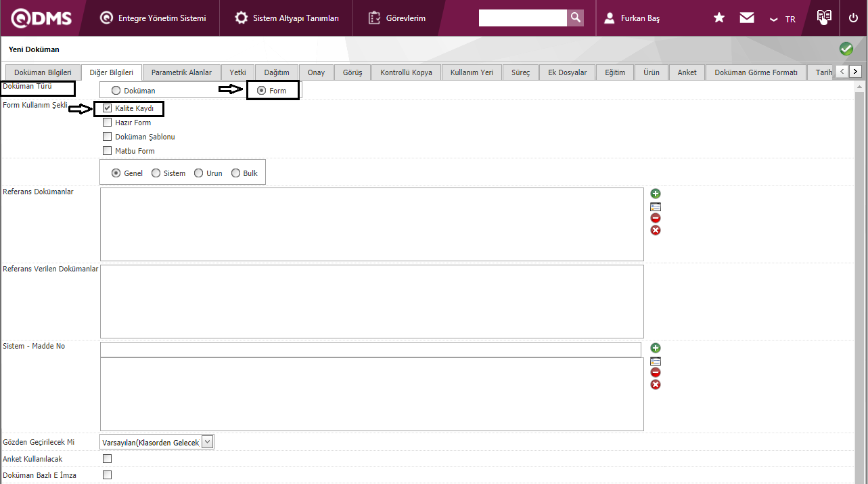
Task: Click the search magnifier button
Action: point(575,18)
